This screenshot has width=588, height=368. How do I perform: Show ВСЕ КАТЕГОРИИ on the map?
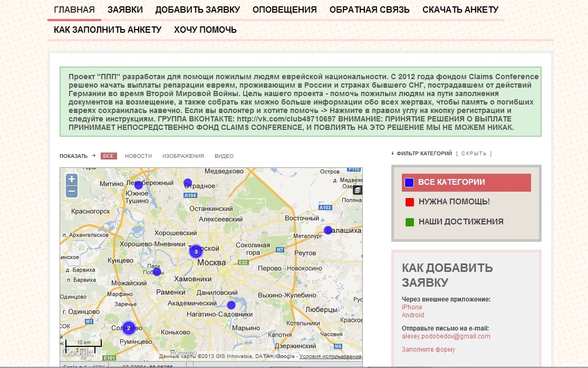(x=451, y=182)
